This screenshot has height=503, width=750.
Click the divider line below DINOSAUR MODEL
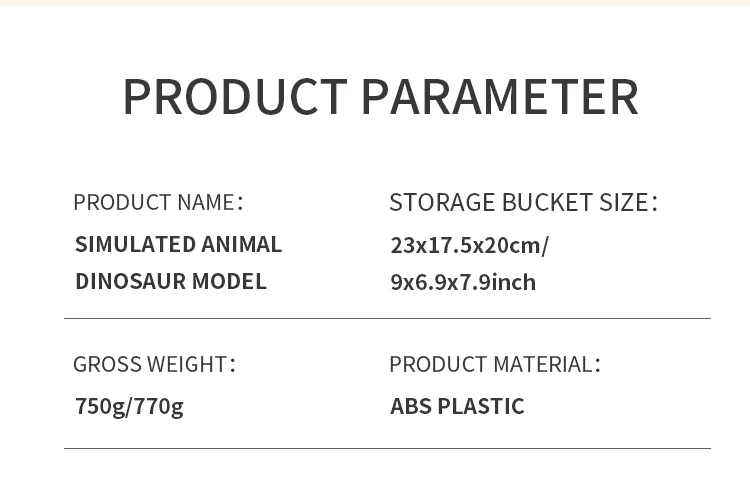coord(387,319)
